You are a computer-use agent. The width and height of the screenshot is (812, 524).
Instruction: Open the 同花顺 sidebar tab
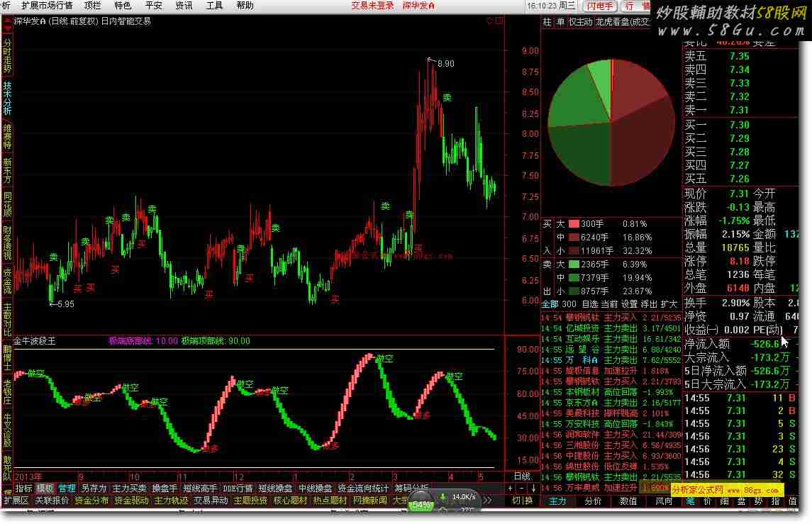tap(6, 204)
